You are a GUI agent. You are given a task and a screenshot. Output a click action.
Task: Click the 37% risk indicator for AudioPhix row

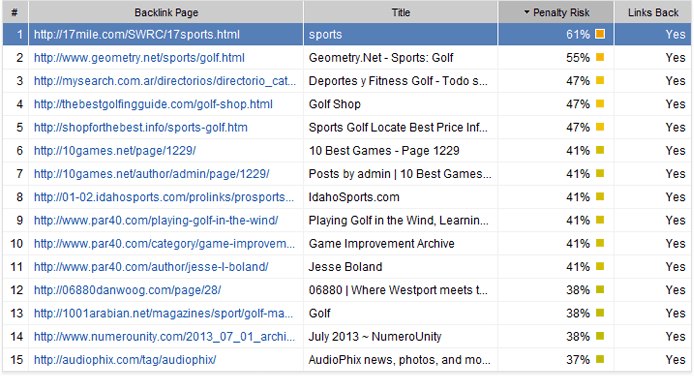(600, 359)
